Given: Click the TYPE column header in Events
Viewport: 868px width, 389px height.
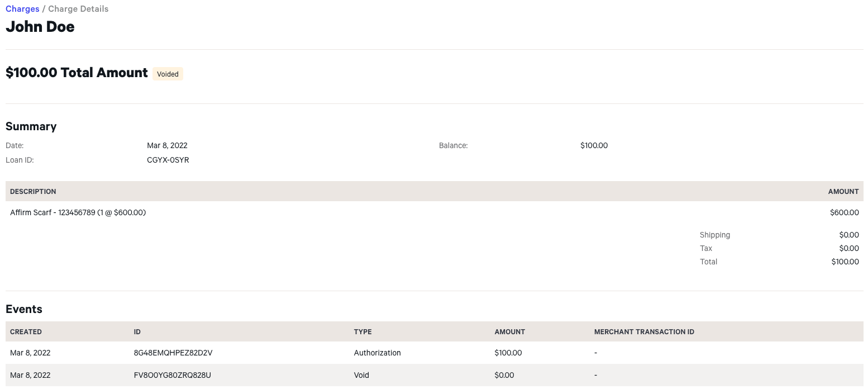Looking at the screenshot, I should (363, 332).
